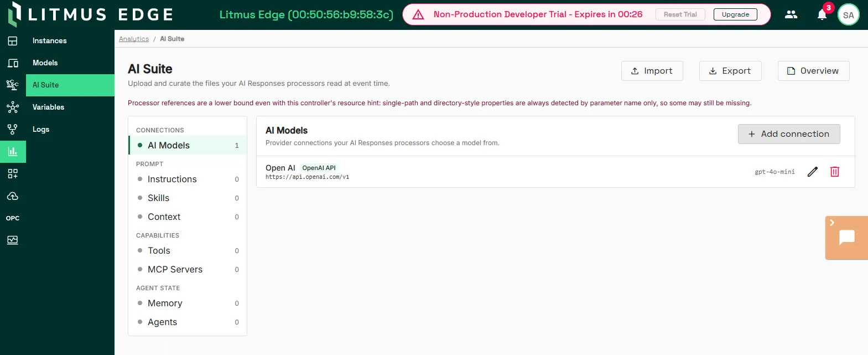Click the Export button
Screen dimensions: 868x355
[x=730, y=71]
